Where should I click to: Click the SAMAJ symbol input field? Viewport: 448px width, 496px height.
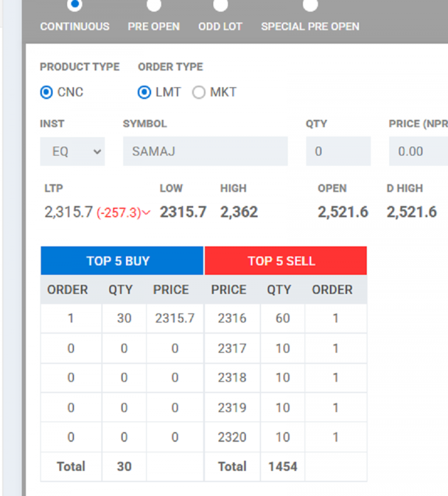click(205, 151)
